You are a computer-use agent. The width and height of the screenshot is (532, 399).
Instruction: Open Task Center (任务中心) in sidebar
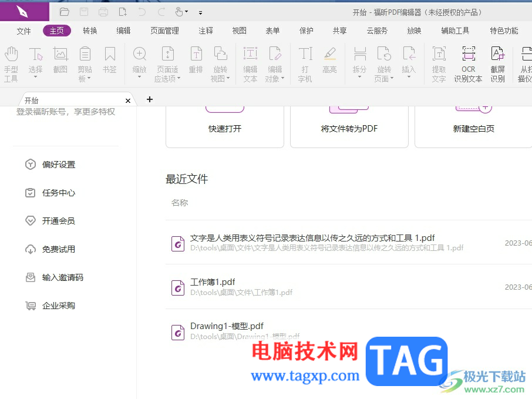[50, 193]
